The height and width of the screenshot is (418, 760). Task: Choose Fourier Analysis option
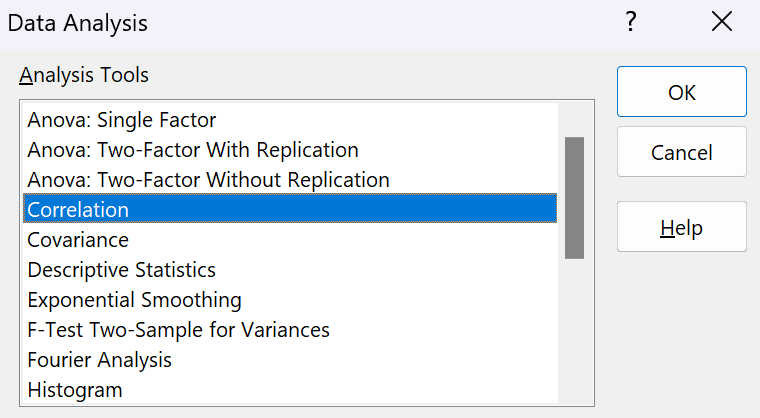(x=99, y=360)
